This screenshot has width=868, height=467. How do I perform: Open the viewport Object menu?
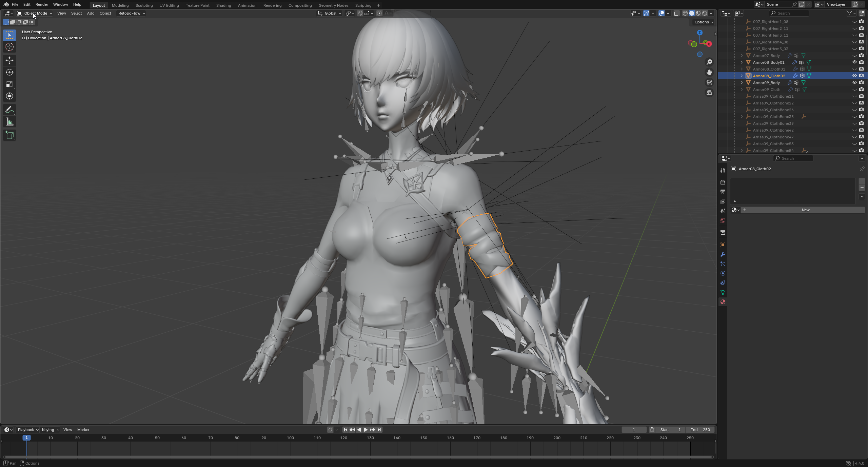click(x=105, y=13)
